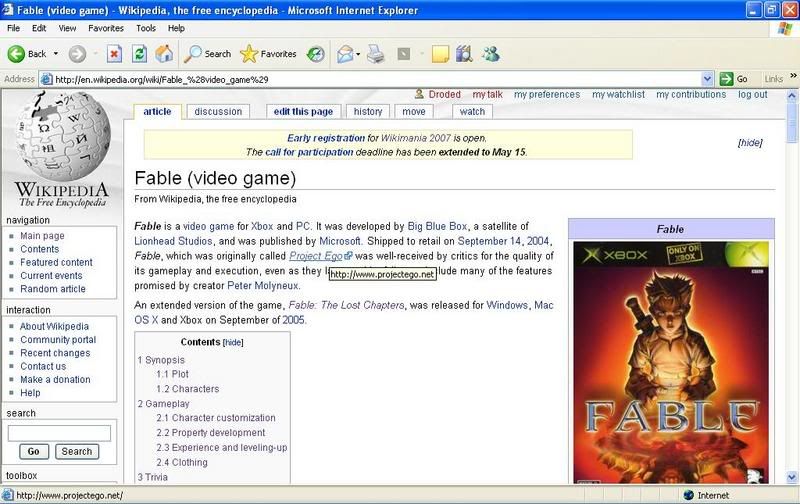Open the Tools menu
The image size is (800, 504).
pyautogui.click(x=145, y=28)
